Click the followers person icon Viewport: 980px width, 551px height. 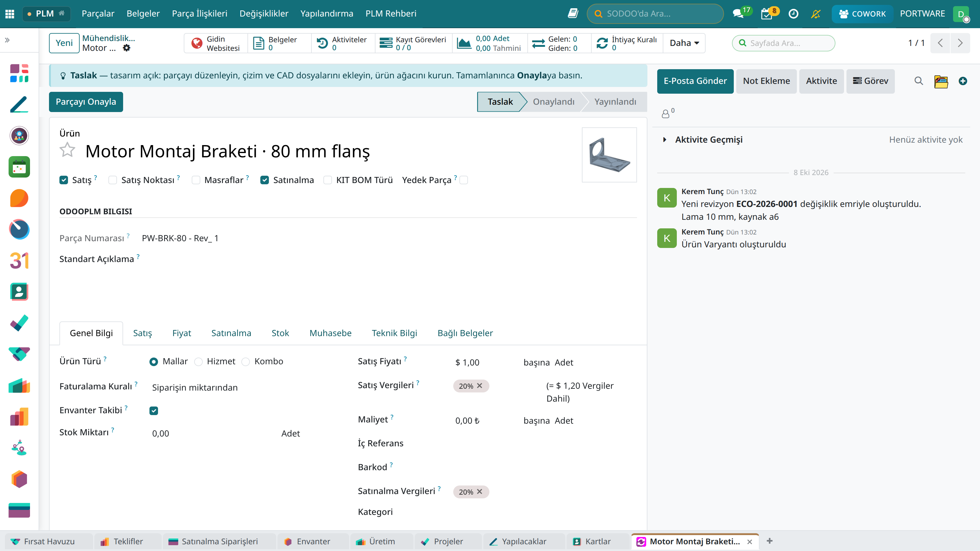[x=665, y=114]
